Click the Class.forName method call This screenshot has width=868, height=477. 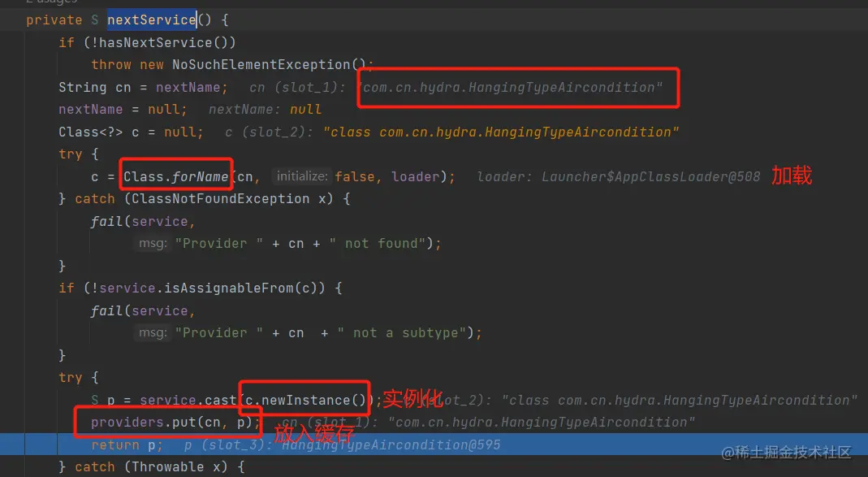pyautogui.click(x=175, y=176)
